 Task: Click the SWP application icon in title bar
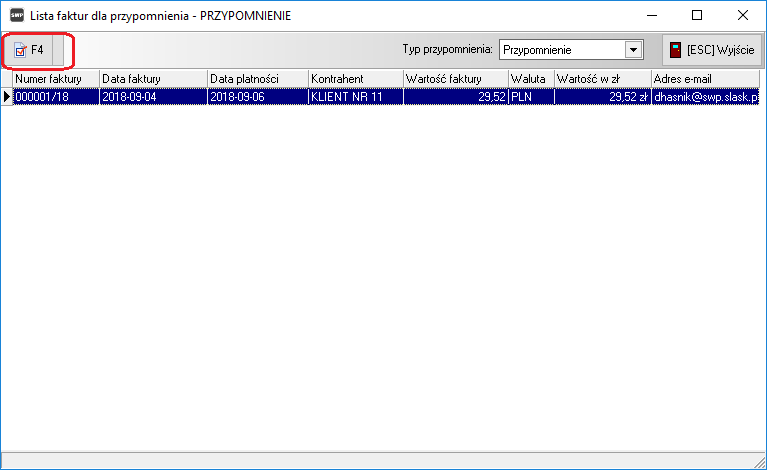pyautogui.click(x=16, y=16)
